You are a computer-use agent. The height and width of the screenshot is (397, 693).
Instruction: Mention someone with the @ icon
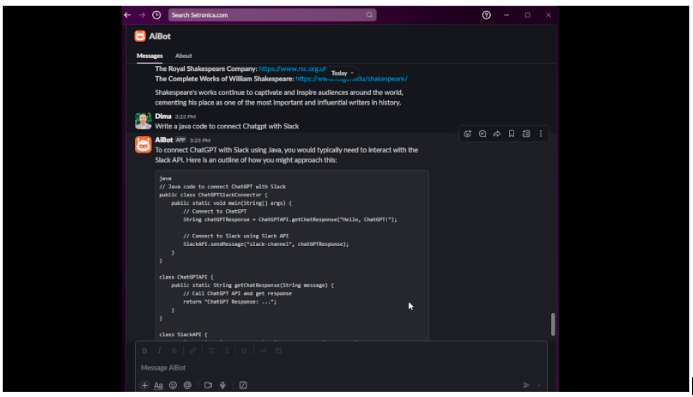pos(187,385)
